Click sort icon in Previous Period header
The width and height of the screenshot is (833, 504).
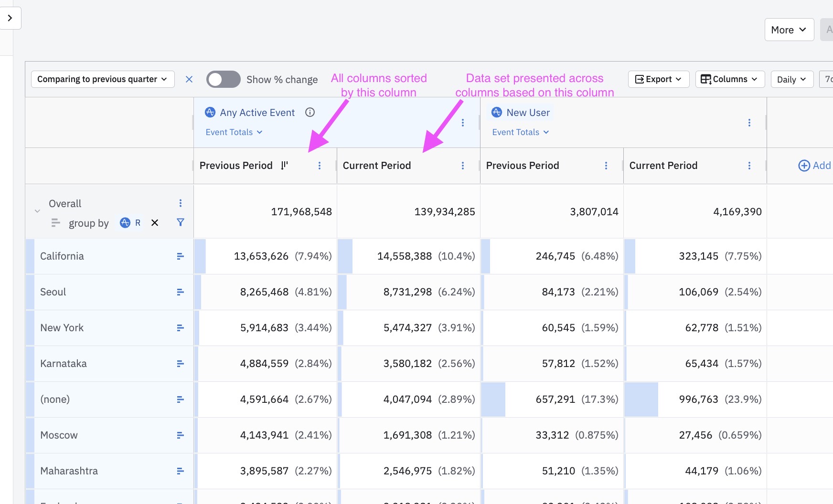click(284, 165)
